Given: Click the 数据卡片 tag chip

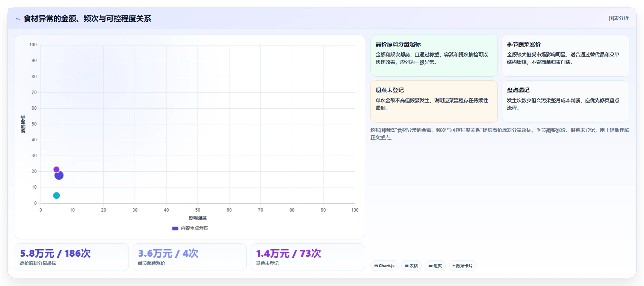Looking at the screenshot, I should pyautogui.click(x=463, y=266).
